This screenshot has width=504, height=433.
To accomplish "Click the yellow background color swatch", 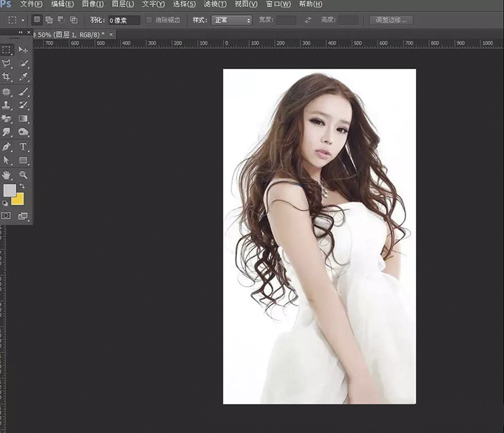I will click(x=18, y=199).
